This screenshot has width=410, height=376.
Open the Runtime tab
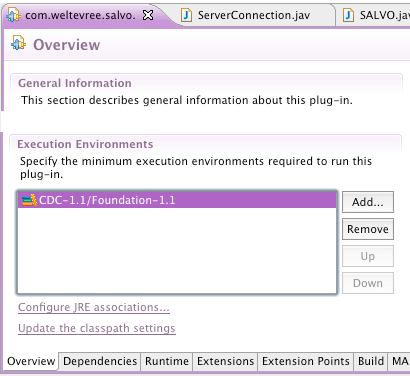point(167,361)
